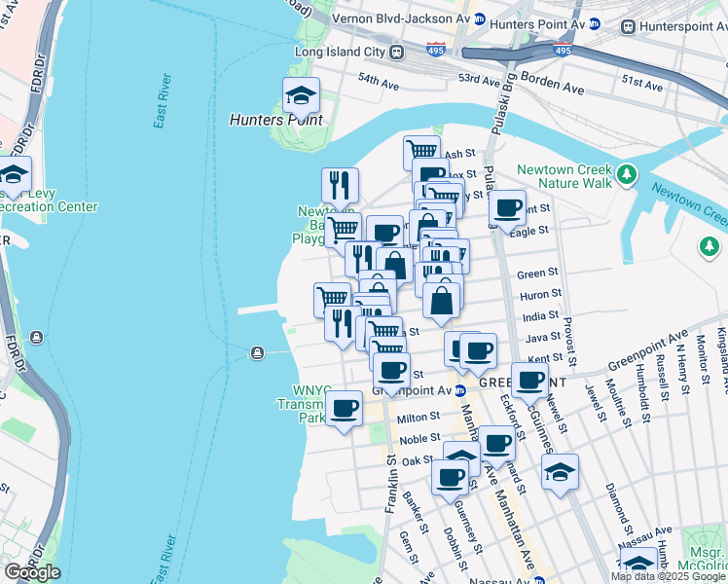Click the Milton St label
728x584 pixels.
419,418
